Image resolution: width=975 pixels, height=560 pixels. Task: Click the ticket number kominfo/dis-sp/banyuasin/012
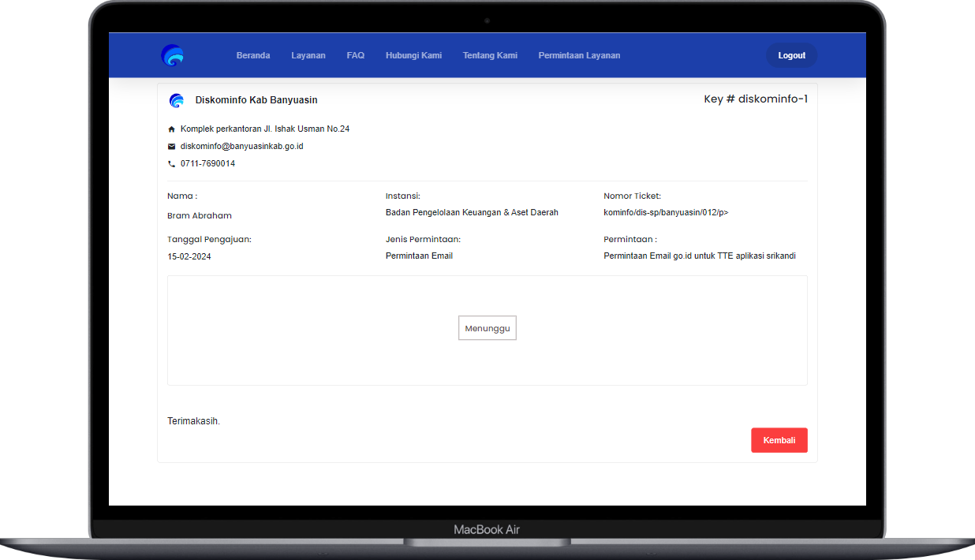666,212
